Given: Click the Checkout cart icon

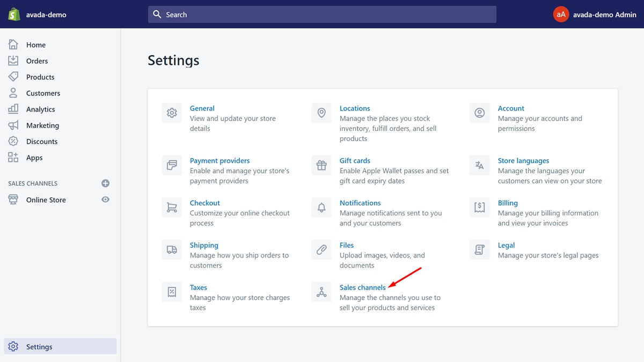Looking at the screenshot, I should (x=172, y=208).
